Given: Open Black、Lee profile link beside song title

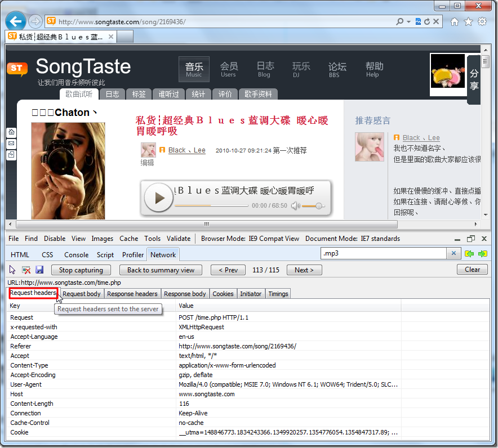Looking at the screenshot, I should pos(187,150).
